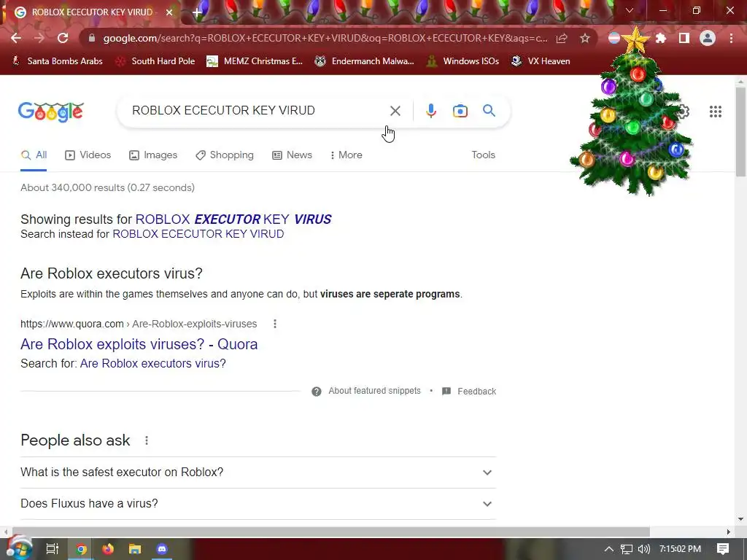Open Firefox from the taskbar
This screenshot has width=747, height=560.
point(108,549)
